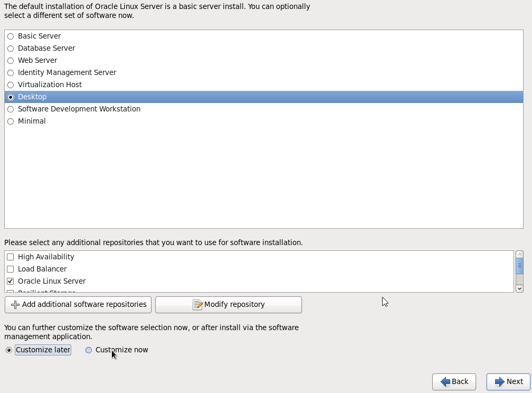Open the Modify repository dialog
532x393 pixels.
229,305
